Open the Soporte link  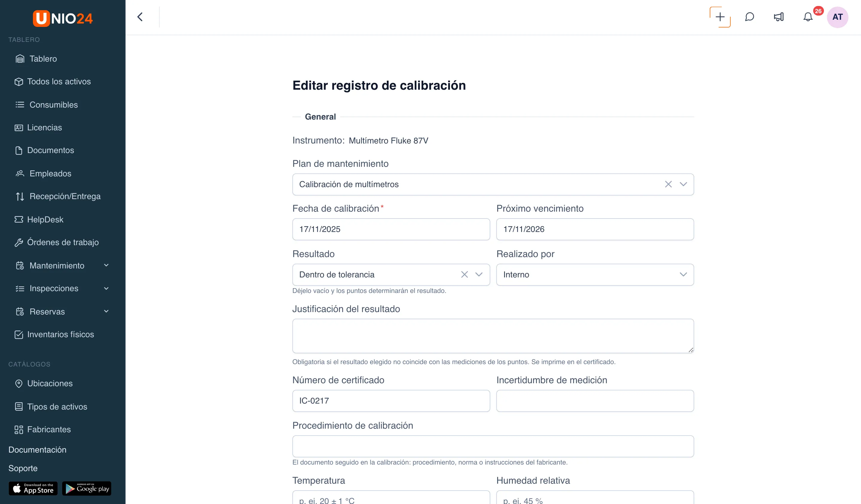(23, 468)
